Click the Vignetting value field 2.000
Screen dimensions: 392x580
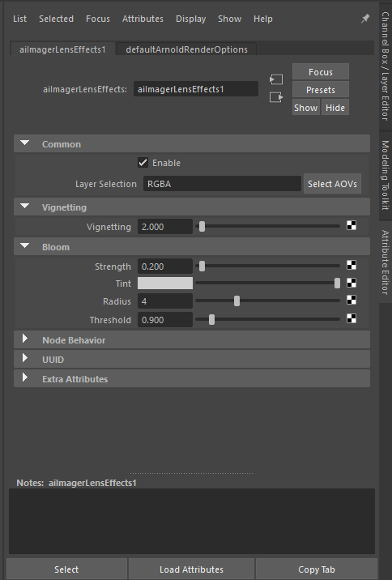[x=165, y=226]
